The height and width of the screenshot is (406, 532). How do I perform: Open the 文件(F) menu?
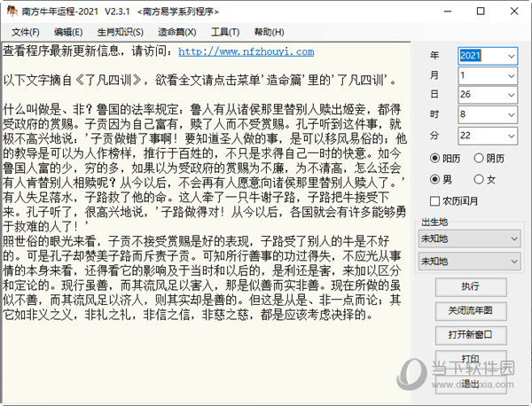[x=26, y=31]
